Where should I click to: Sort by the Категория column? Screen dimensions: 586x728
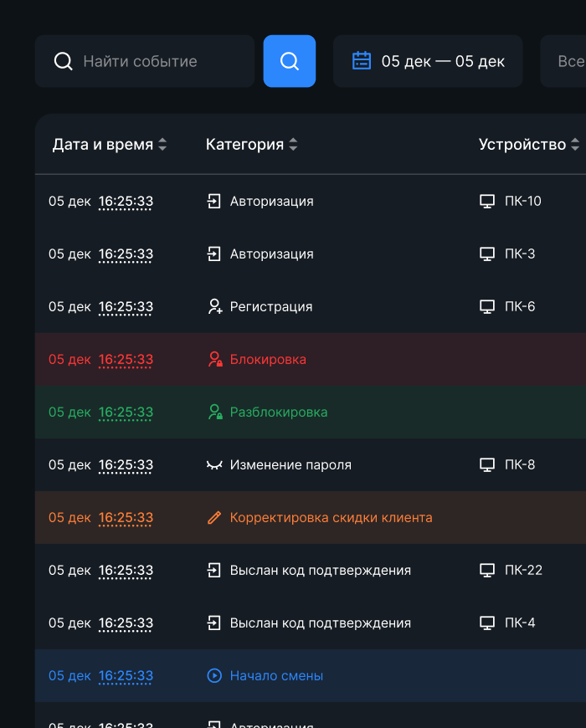[251, 145]
